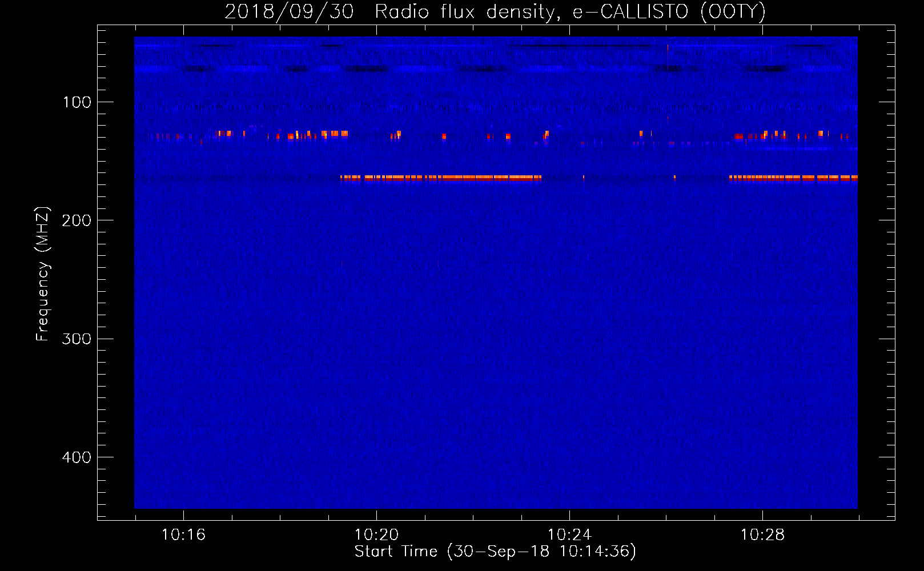Click the 400 frequency tick label
The image size is (924, 571).
tap(77, 457)
